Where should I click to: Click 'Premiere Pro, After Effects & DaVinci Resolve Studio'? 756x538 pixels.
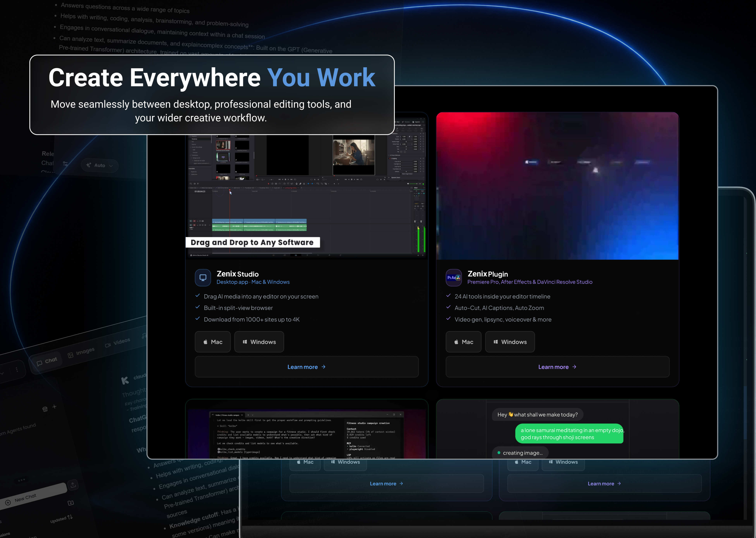click(x=530, y=282)
